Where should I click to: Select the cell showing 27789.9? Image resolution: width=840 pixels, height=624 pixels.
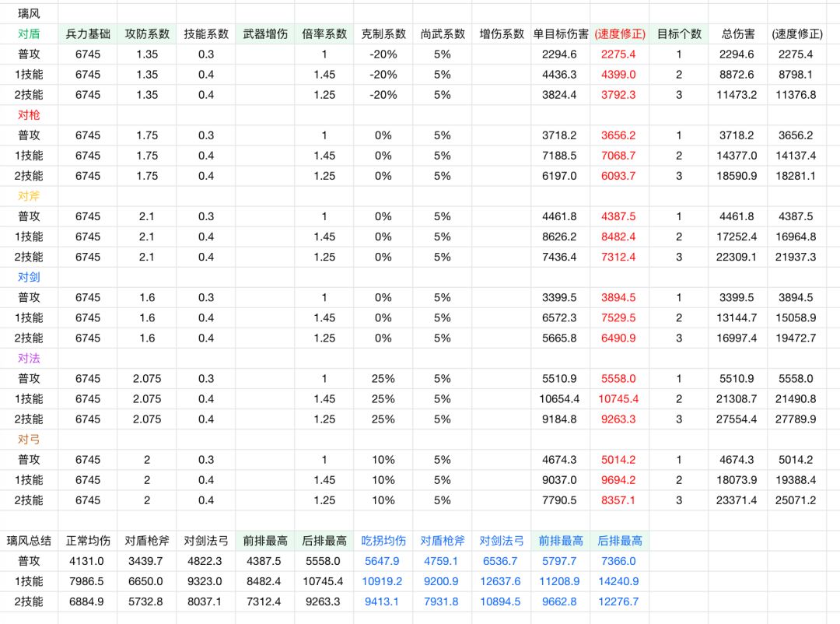click(x=796, y=419)
